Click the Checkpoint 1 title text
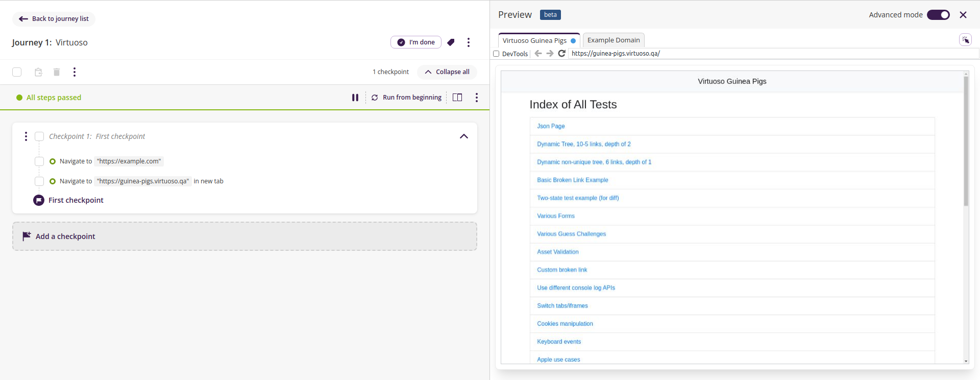This screenshot has height=380, width=980. [x=97, y=136]
